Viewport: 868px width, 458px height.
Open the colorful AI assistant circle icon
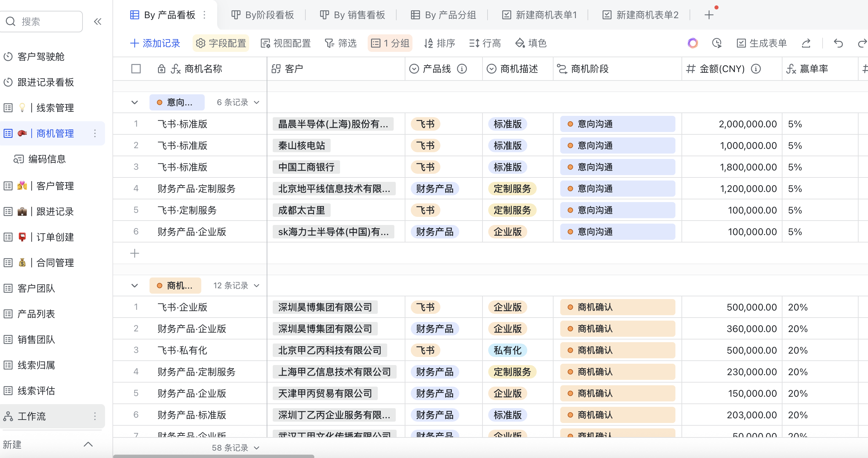click(x=693, y=43)
